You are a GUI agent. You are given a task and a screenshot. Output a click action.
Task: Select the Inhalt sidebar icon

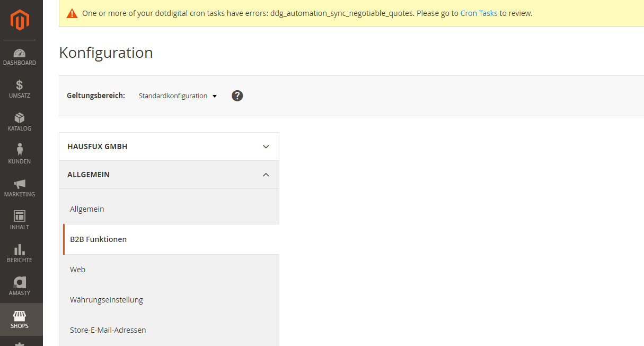pos(20,221)
